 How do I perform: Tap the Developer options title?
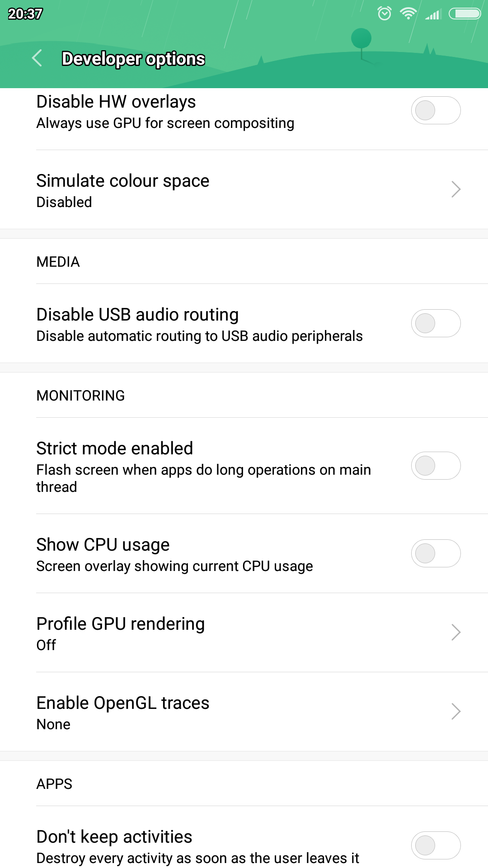pos(133,59)
